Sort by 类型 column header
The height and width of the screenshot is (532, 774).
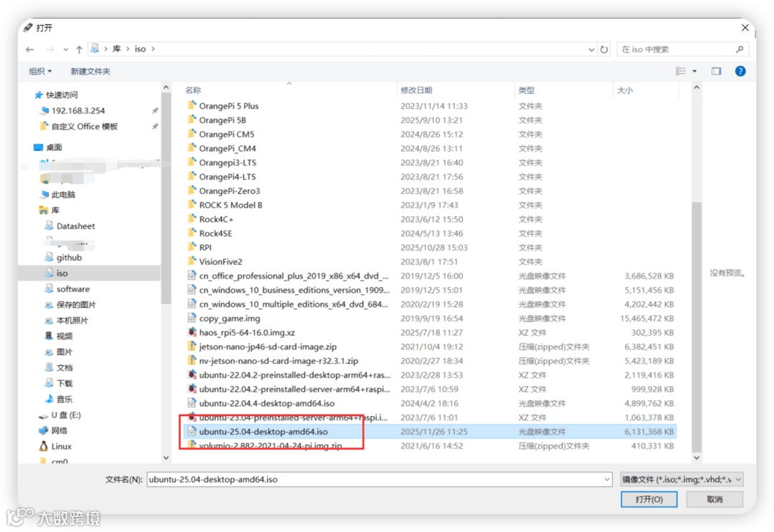coord(526,90)
